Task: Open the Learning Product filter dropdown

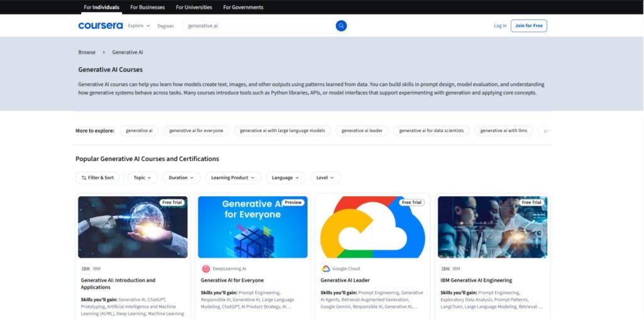Action: pyautogui.click(x=233, y=177)
